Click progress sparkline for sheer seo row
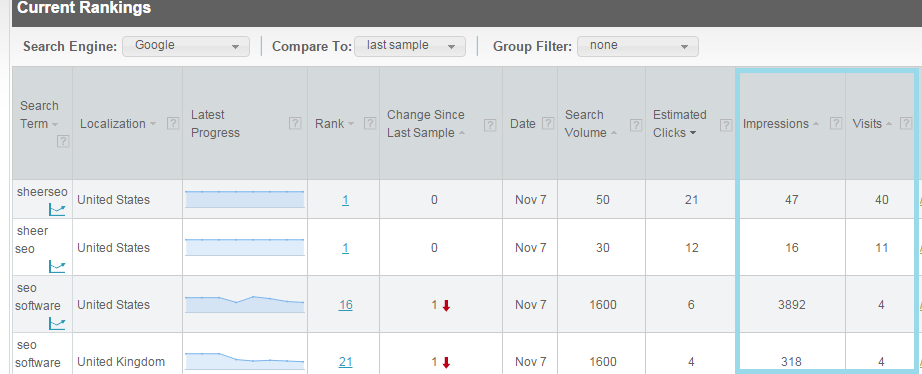The width and height of the screenshot is (922, 374). pyautogui.click(x=245, y=248)
